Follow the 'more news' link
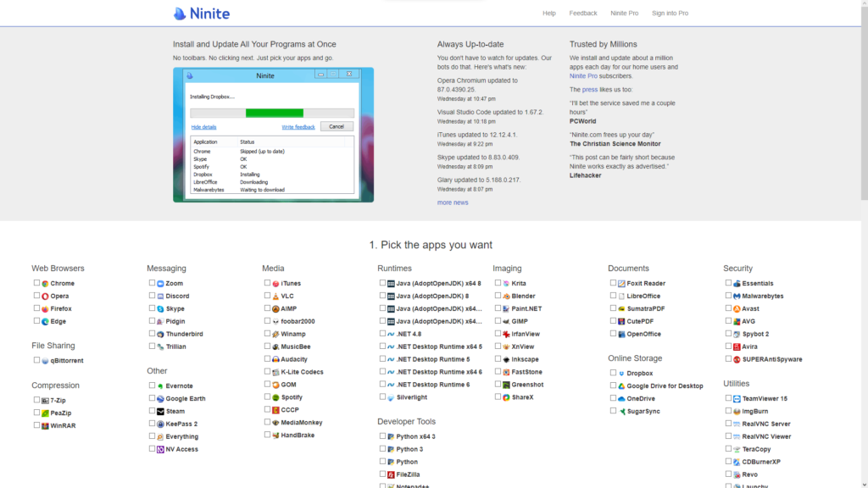This screenshot has height=488, width=868. (x=453, y=202)
